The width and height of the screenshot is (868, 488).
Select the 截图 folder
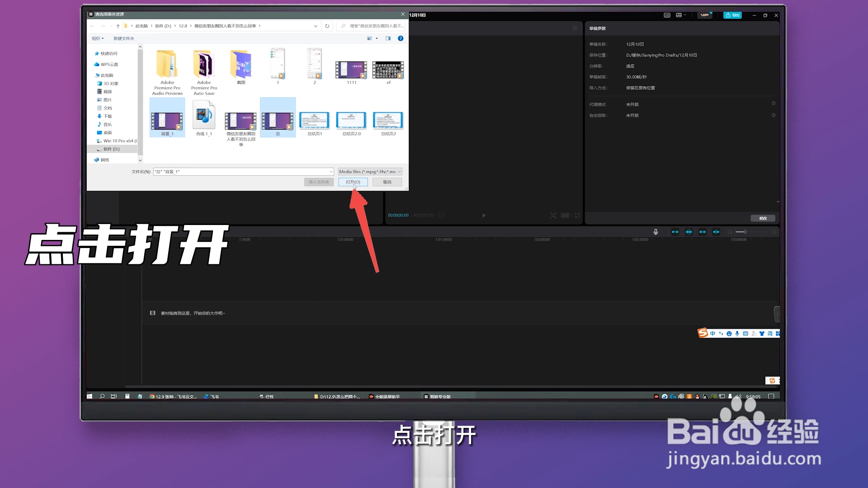pos(241,67)
